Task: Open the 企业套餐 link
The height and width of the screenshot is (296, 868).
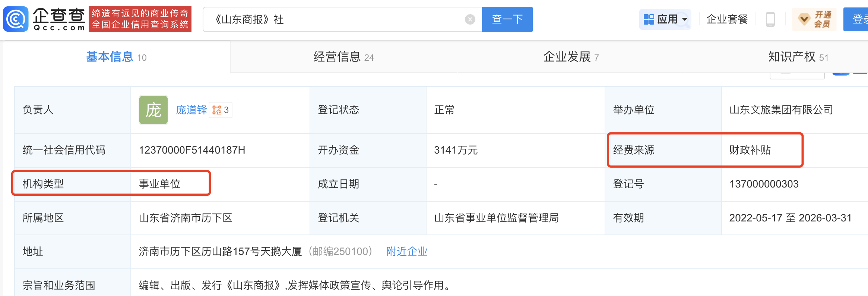Action: (x=727, y=19)
